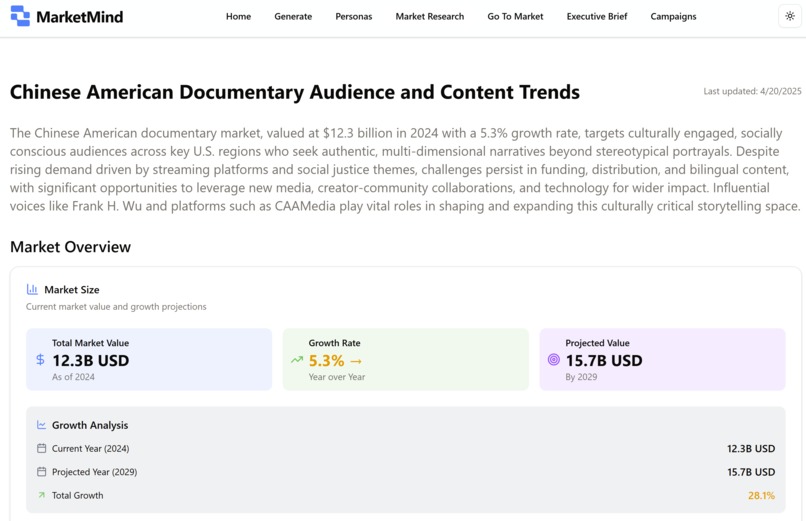The width and height of the screenshot is (806, 521).
Task: Click the MarketMind brand name
Action: point(80,17)
